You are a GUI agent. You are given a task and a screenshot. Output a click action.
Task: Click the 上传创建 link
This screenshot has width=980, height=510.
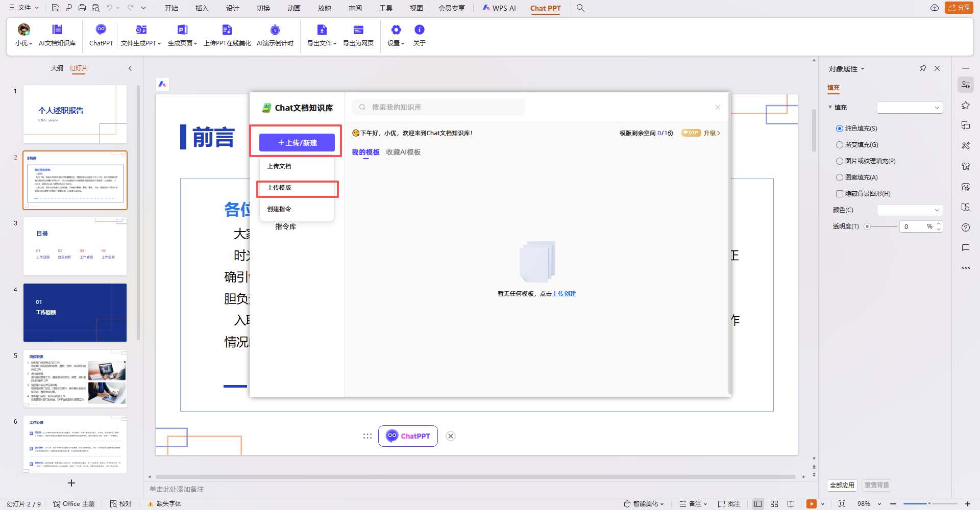[564, 294]
